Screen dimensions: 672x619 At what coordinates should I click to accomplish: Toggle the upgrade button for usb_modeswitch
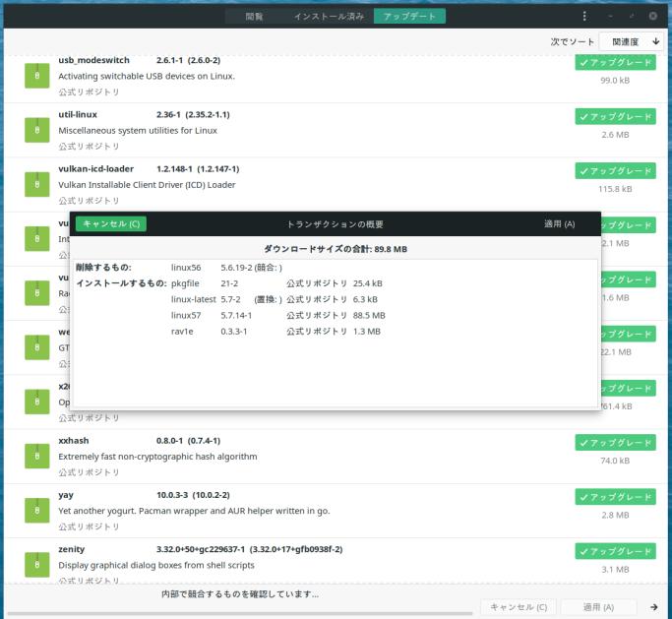[x=615, y=63]
